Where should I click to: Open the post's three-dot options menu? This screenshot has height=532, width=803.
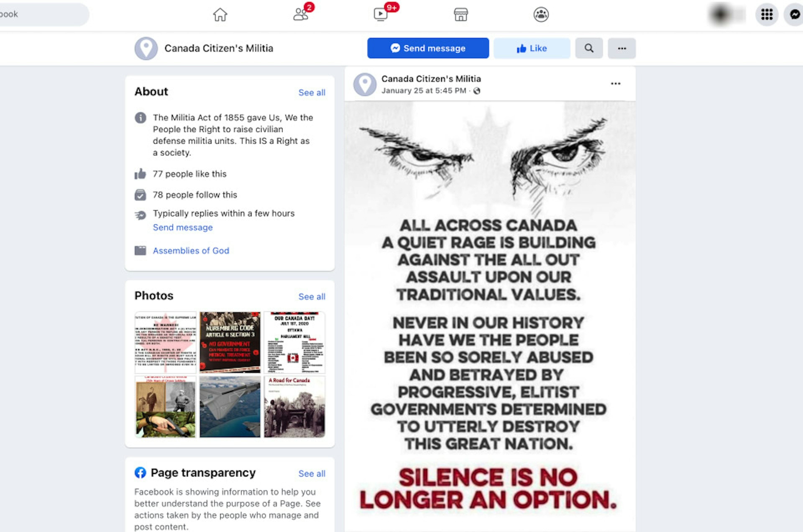(x=615, y=83)
